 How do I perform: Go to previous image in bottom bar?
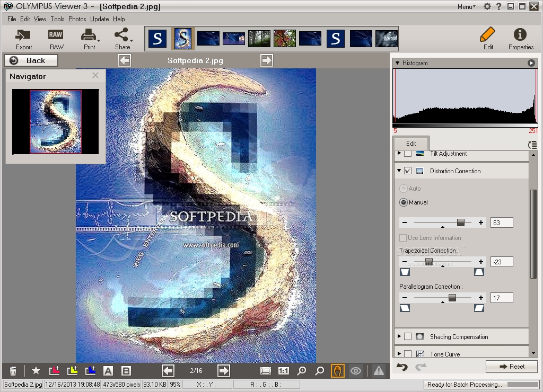pyautogui.click(x=168, y=371)
